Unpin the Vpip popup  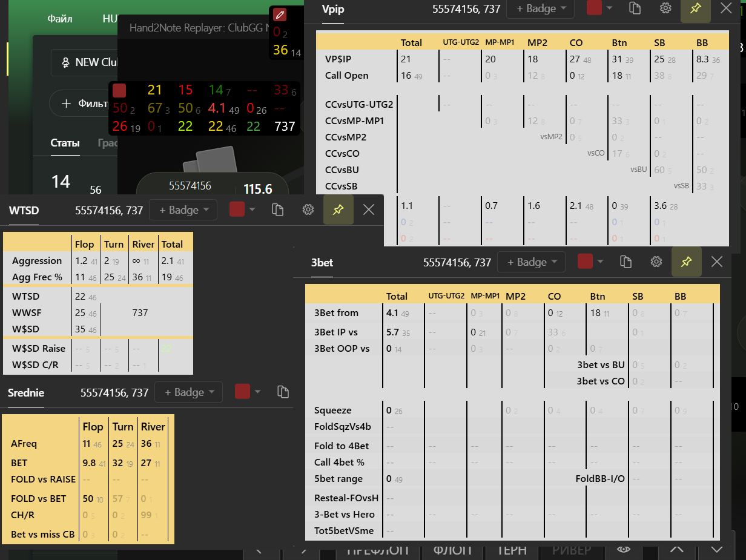click(x=696, y=8)
